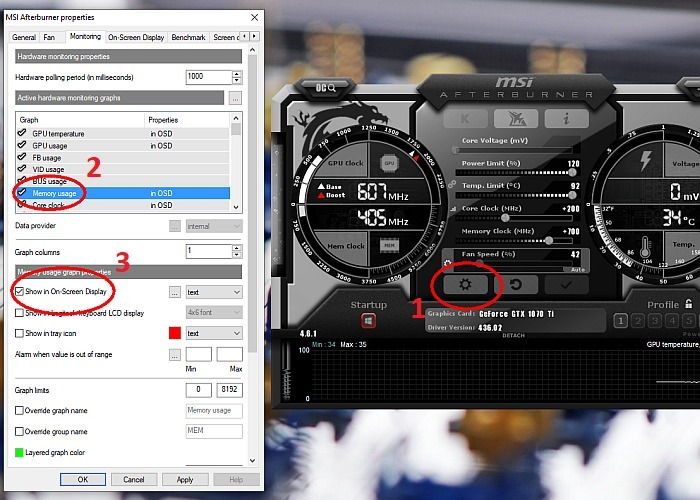Screen dimensions: 700x500
Task: Click the curve icon beside Core Clock
Action: [x=453, y=208]
